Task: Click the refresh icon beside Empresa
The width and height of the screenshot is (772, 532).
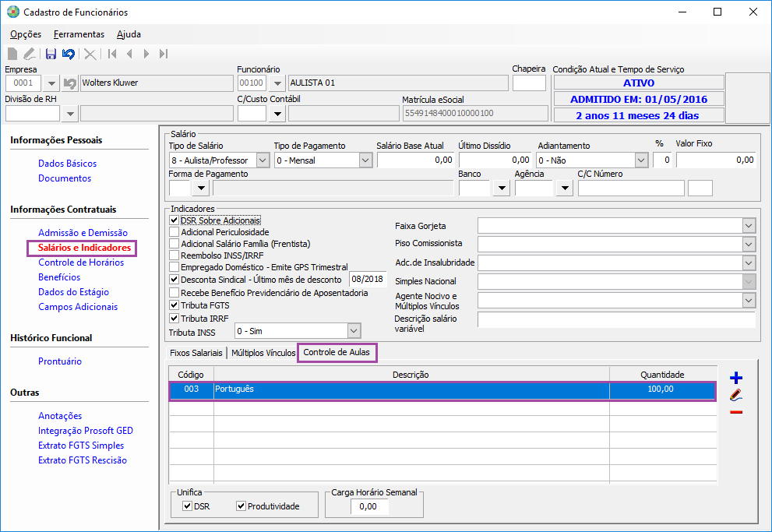Action: pos(70,83)
